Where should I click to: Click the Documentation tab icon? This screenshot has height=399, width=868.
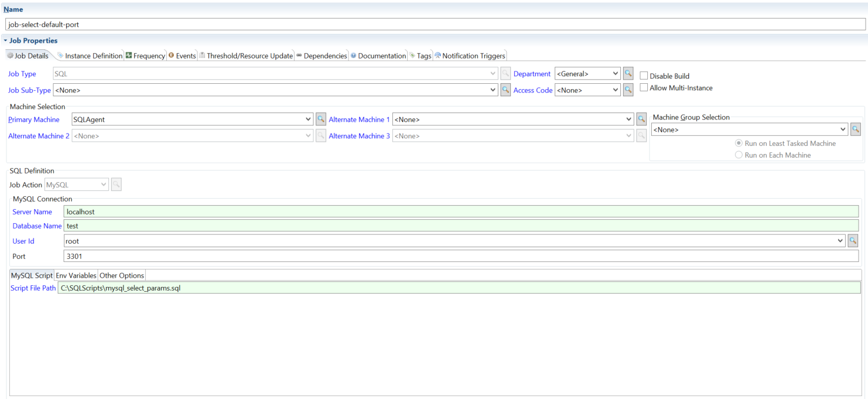click(353, 56)
